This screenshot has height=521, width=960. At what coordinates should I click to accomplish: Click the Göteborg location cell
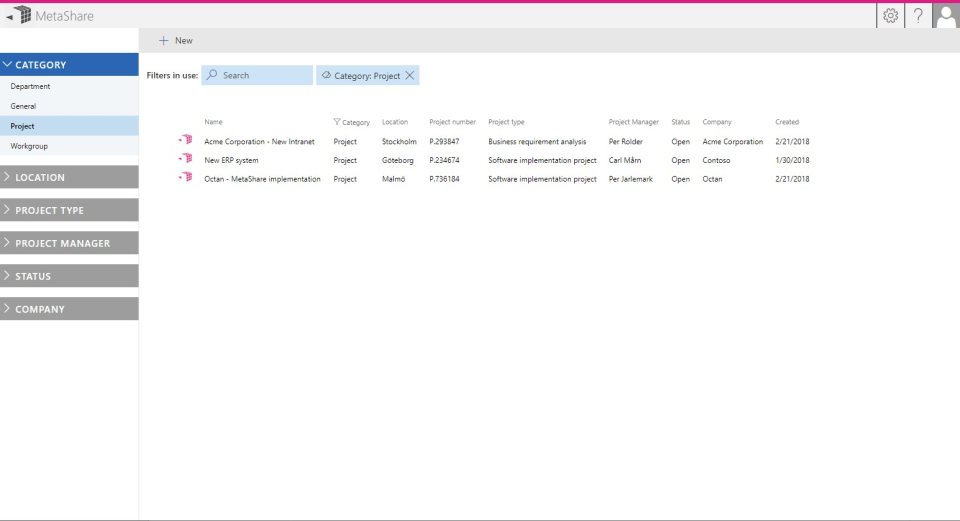tap(398, 160)
